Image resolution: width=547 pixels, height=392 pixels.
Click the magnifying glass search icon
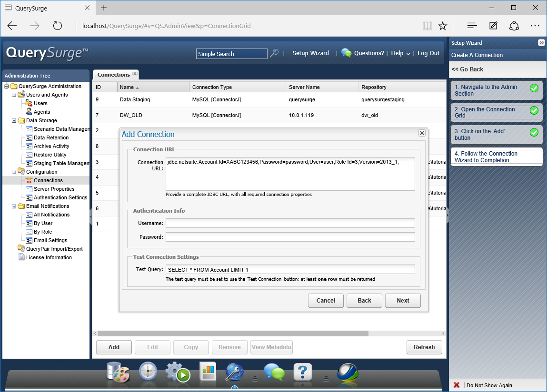tap(274, 54)
